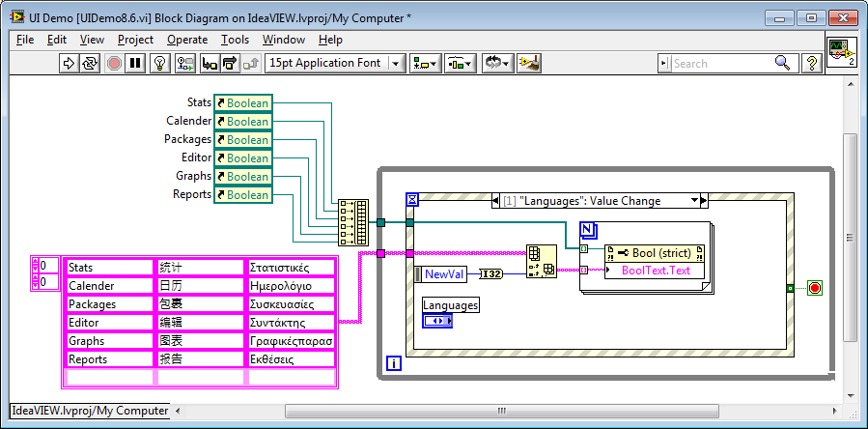Click the Run arrow toolbar button
The height and width of the screenshot is (429, 868).
(x=69, y=63)
